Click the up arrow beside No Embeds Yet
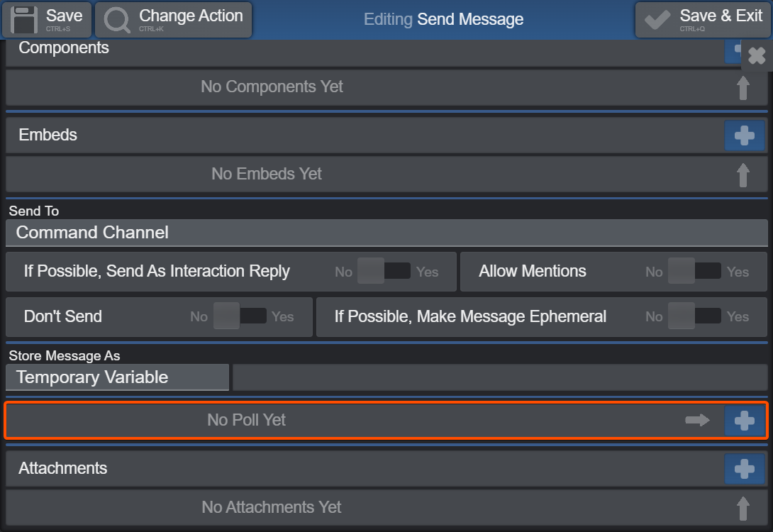773x532 pixels. [743, 174]
